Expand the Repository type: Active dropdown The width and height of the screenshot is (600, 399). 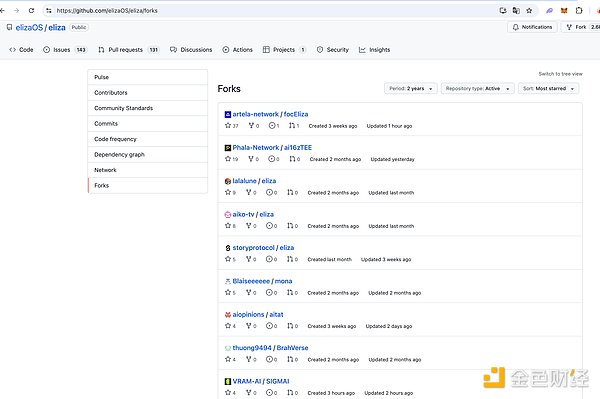(x=477, y=88)
